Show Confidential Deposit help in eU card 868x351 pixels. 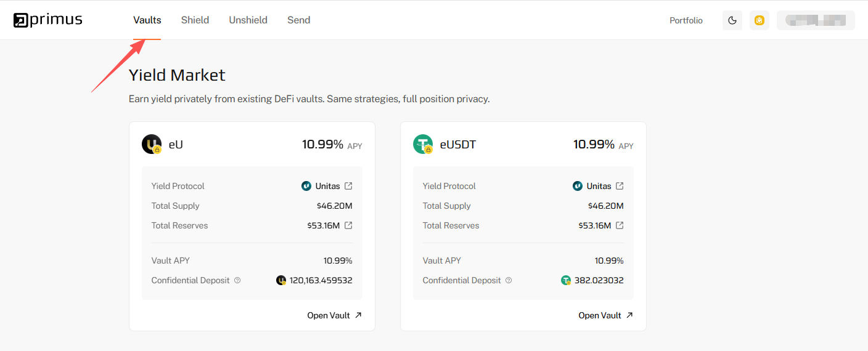[x=237, y=280]
